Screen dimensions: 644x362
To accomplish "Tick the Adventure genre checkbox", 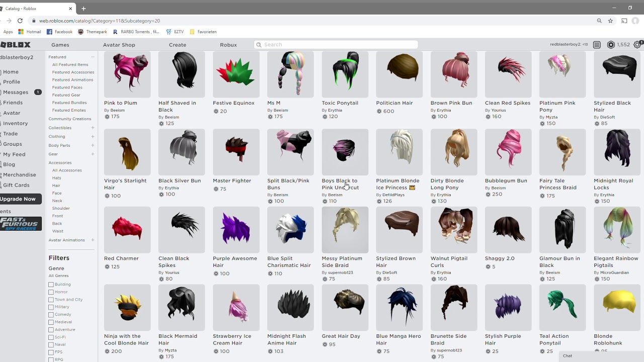I will (51, 330).
